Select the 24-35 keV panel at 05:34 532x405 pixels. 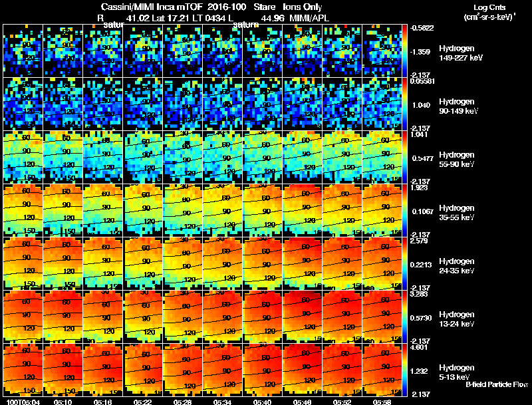coord(223,263)
